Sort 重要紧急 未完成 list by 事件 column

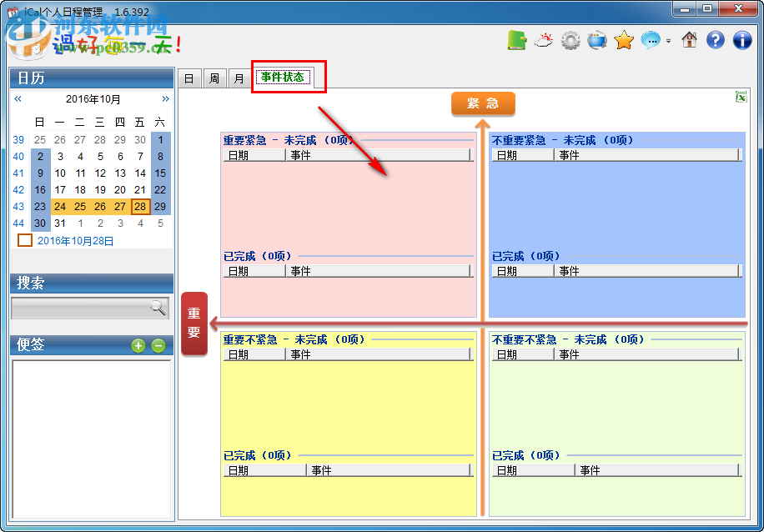tap(378, 155)
